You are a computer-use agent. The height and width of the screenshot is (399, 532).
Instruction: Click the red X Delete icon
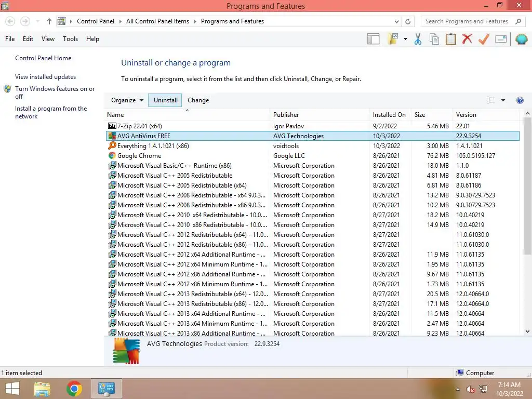point(467,39)
